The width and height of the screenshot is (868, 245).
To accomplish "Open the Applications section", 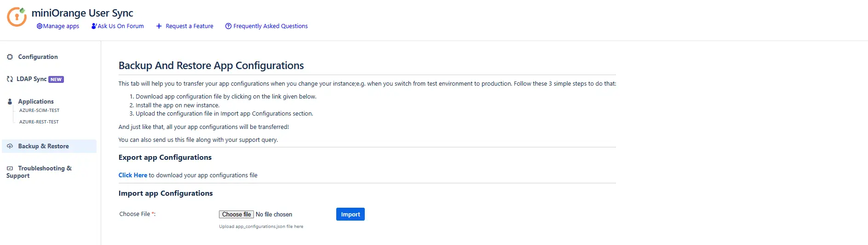I will coord(36,101).
